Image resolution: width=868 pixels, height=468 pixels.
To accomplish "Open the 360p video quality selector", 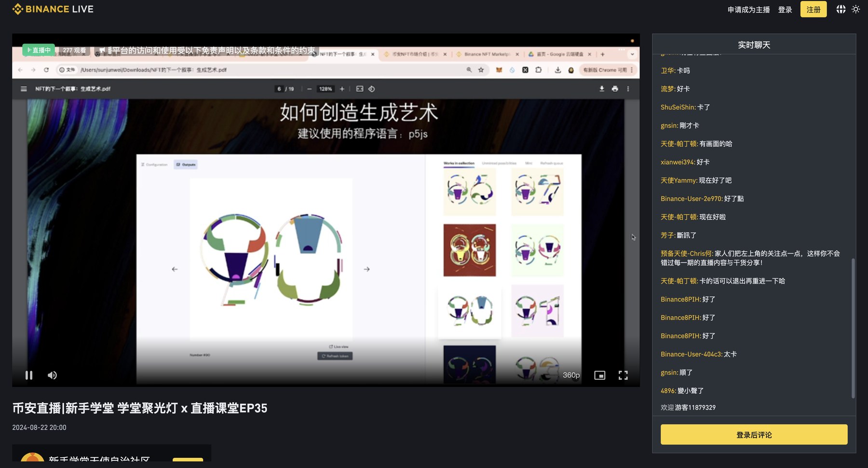I will tap(571, 375).
